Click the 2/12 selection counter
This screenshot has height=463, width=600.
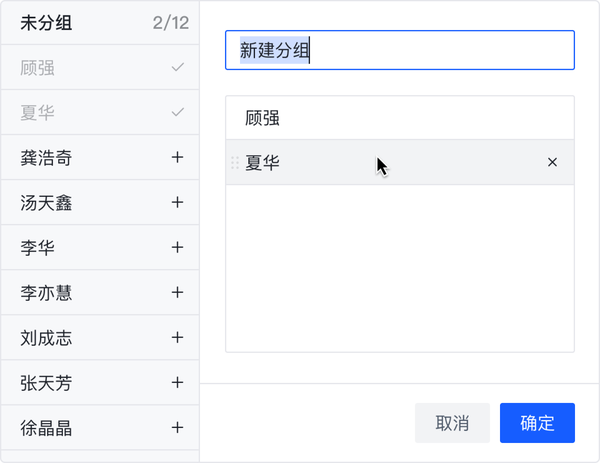tap(171, 23)
